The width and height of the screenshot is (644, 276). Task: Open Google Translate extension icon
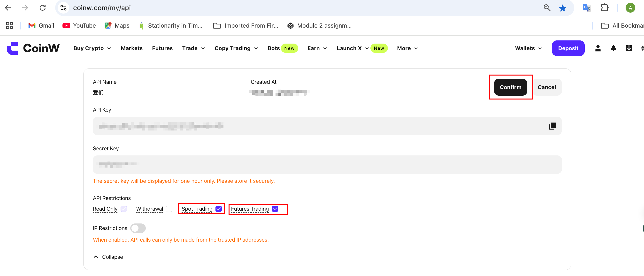[x=586, y=8]
